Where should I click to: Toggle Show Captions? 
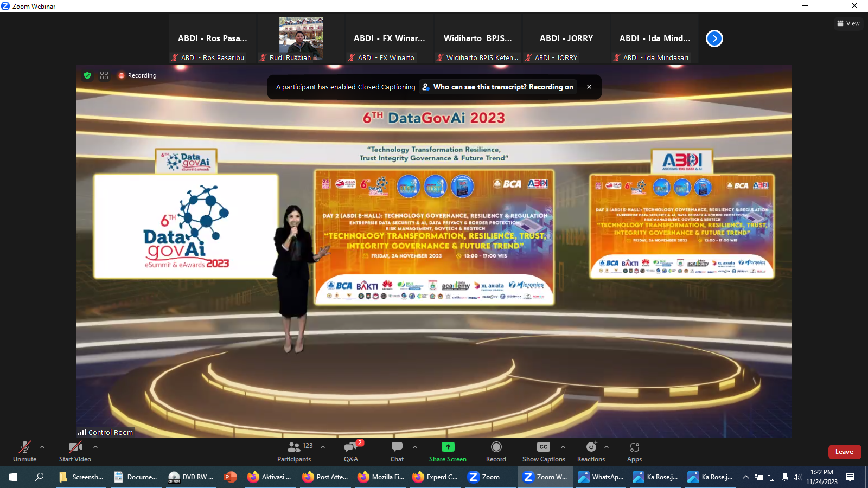[x=544, y=452]
